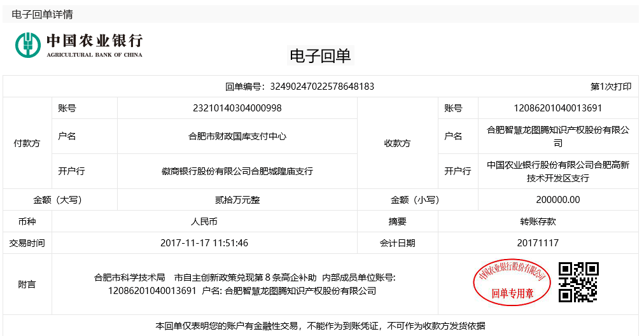Viewport: 644px width, 336px height.
Task: Click payer account number 23210140304000998
Action: tap(237, 108)
